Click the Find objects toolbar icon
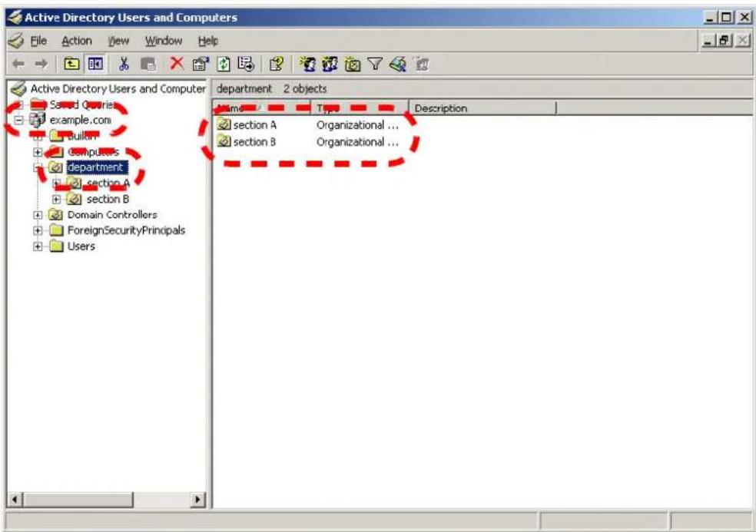The height and width of the screenshot is (532, 756). point(398,64)
